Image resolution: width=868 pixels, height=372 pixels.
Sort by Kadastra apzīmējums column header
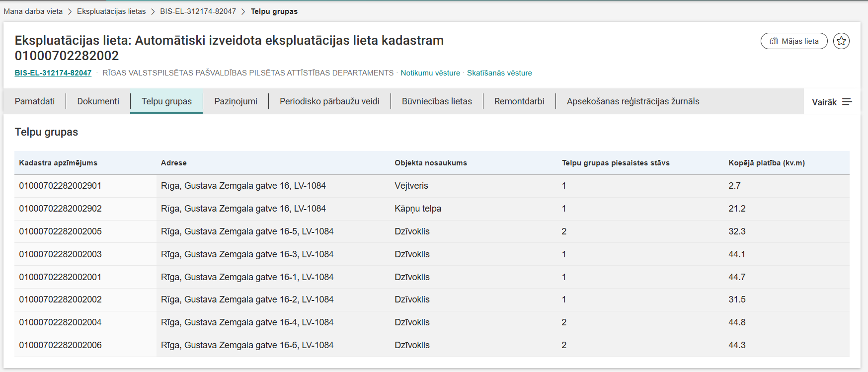(58, 163)
